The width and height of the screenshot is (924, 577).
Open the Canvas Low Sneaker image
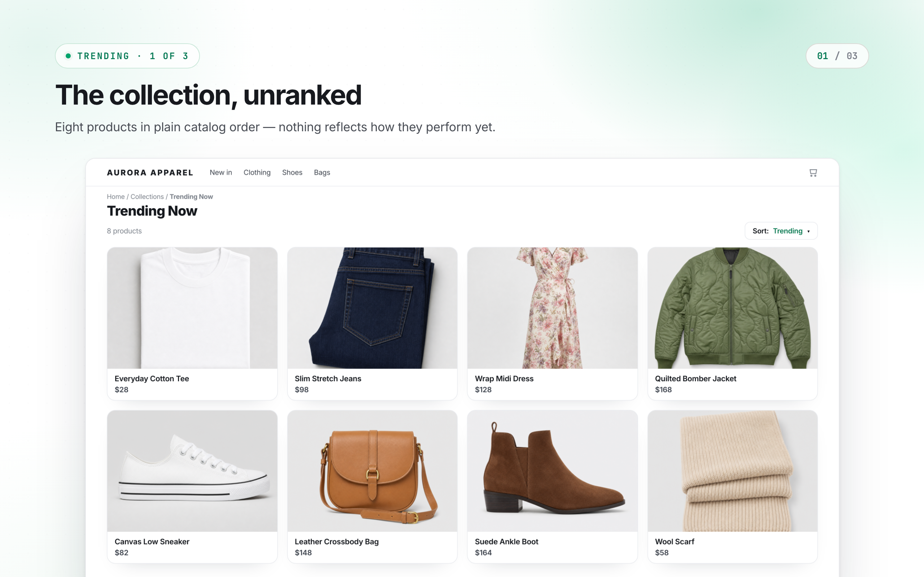point(192,471)
